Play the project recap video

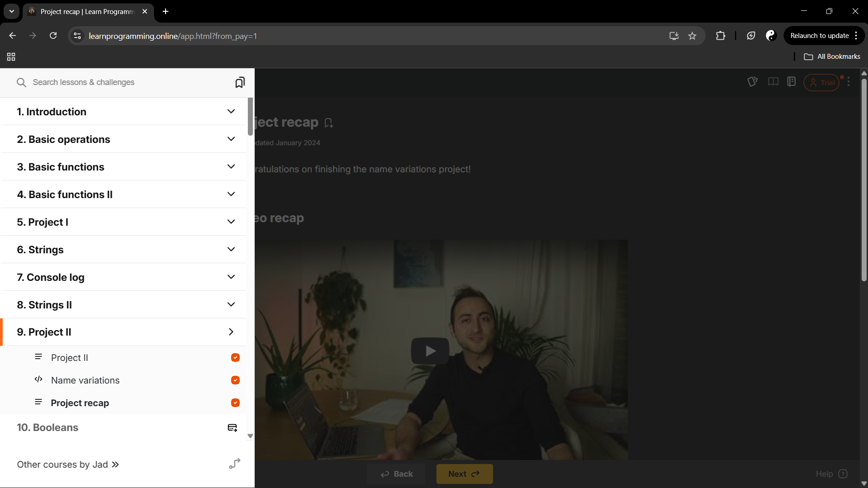click(x=430, y=351)
